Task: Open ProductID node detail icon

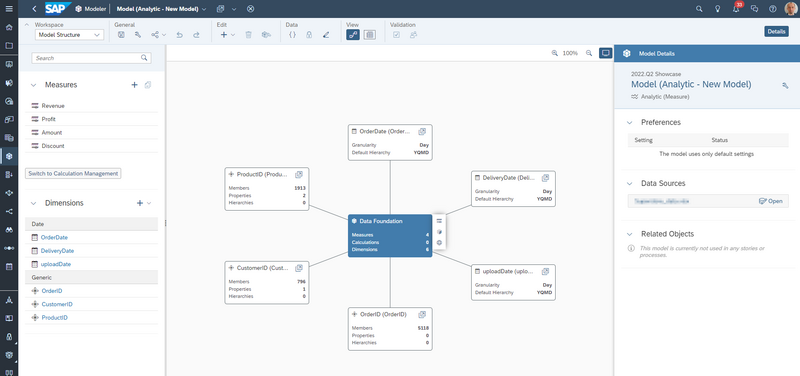Action: pyautogui.click(x=299, y=174)
